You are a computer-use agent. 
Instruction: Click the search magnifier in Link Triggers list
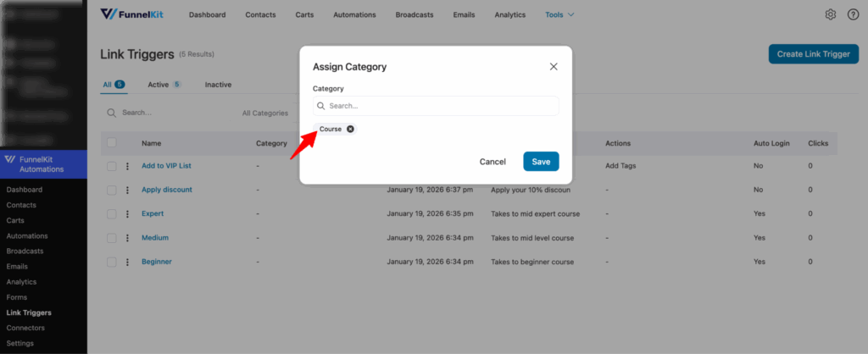click(x=111, y=113)
